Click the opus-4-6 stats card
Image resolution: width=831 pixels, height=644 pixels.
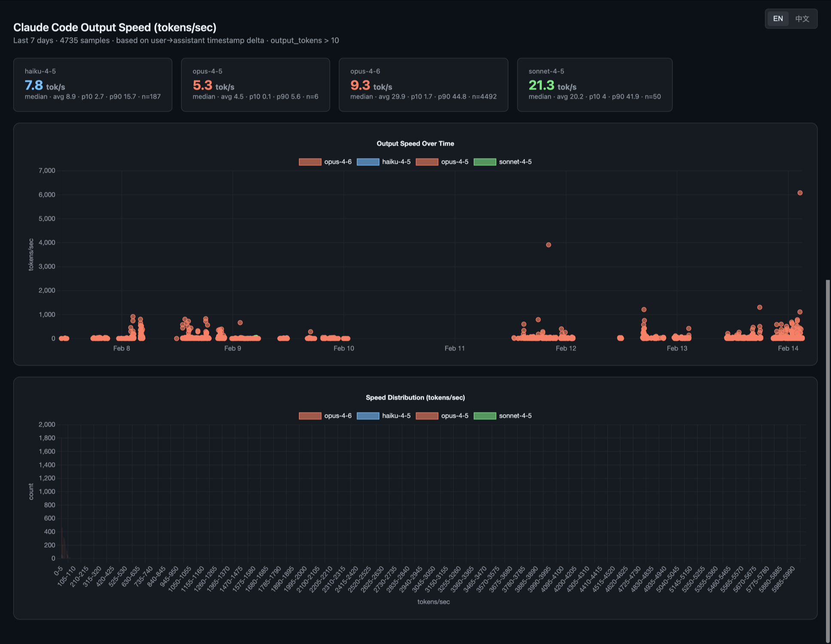click(x=423, y=85)
